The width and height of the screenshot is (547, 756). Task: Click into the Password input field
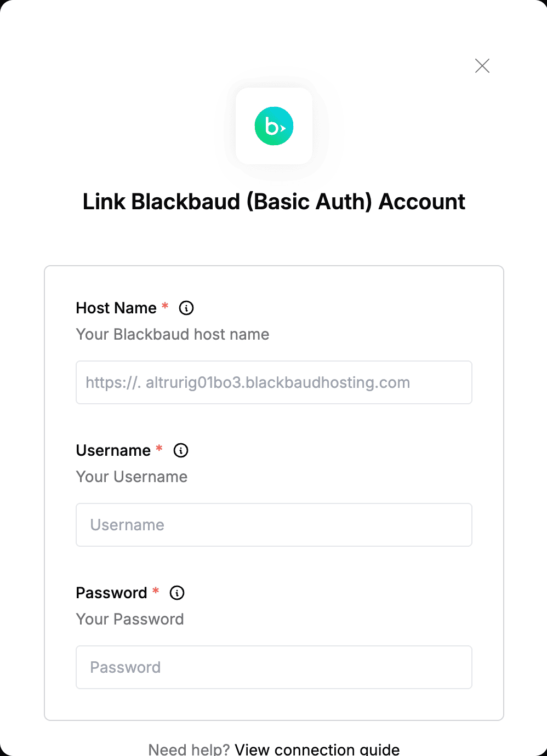[274, 667]
